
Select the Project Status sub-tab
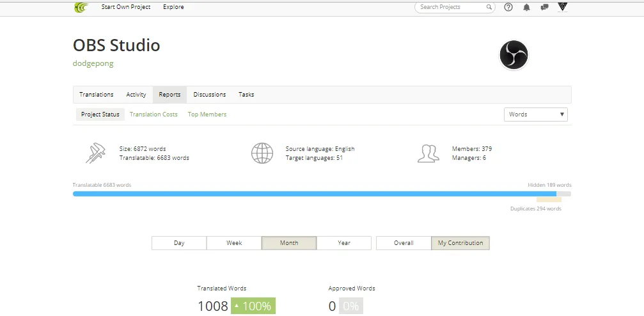tap(100, 115)
